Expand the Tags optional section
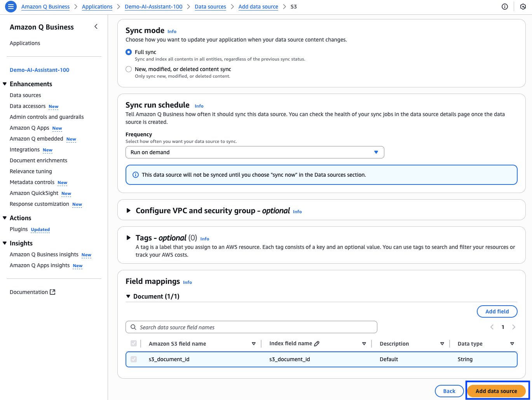Viewport: 532px width, 400px height. (x=129, y=238)
